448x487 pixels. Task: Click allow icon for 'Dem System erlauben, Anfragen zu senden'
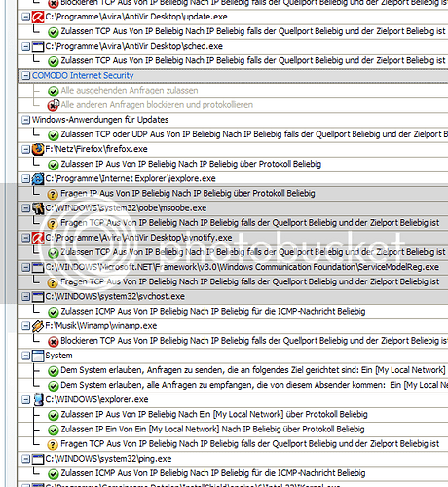[x=54, y=371]
